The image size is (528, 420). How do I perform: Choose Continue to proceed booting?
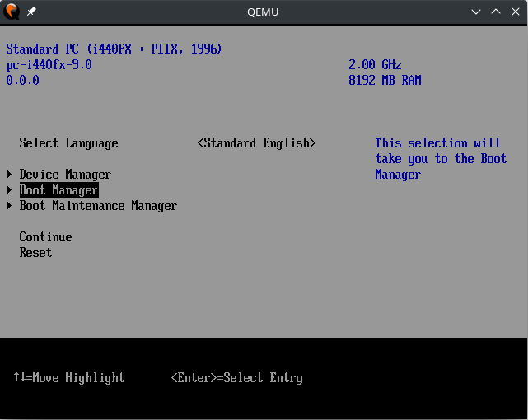45,237
